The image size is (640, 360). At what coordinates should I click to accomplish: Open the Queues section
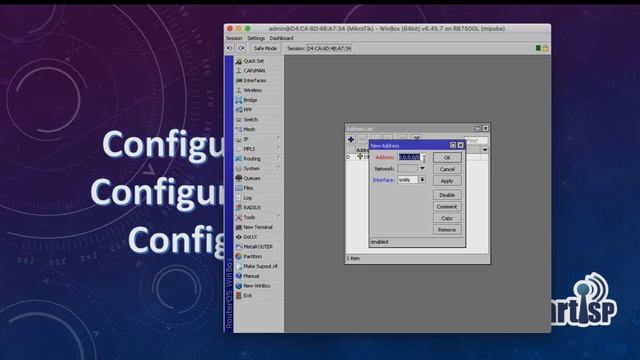pyautogui.click(x=259, y=178)
